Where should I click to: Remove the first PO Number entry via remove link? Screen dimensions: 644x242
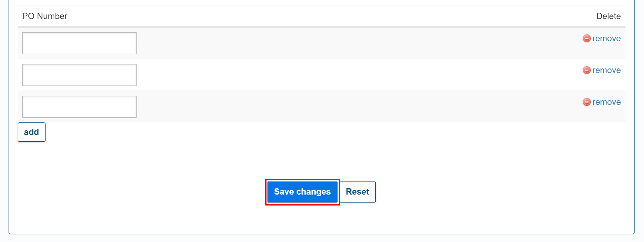click(x=606, y=38)
